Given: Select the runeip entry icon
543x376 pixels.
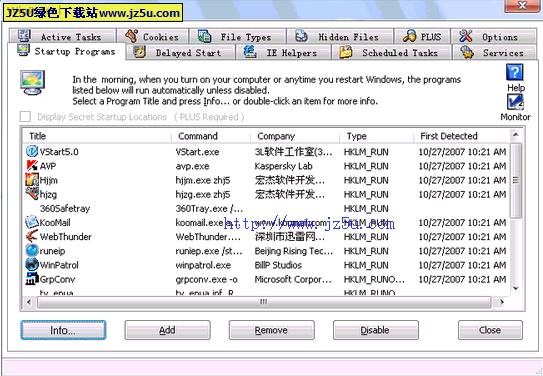Looking at the screenshot, I should click(x=32, y=250).
